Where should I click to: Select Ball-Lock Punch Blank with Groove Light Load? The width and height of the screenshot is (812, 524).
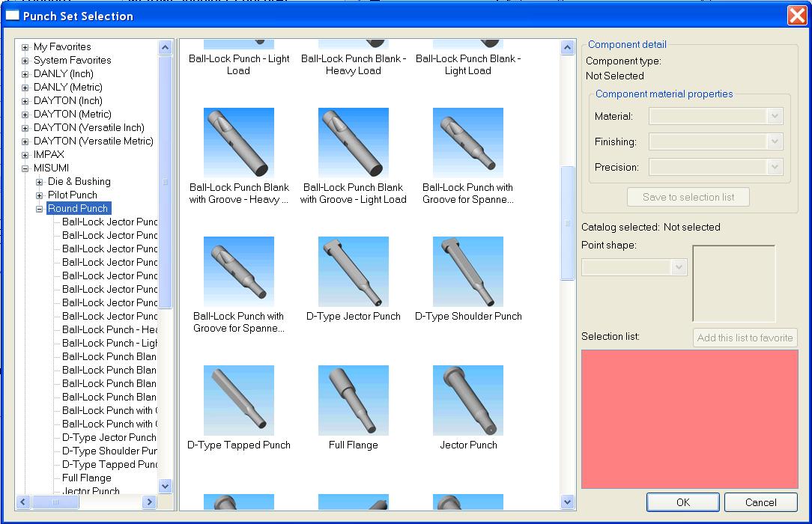pyautogui.click(x=353, y=143)
